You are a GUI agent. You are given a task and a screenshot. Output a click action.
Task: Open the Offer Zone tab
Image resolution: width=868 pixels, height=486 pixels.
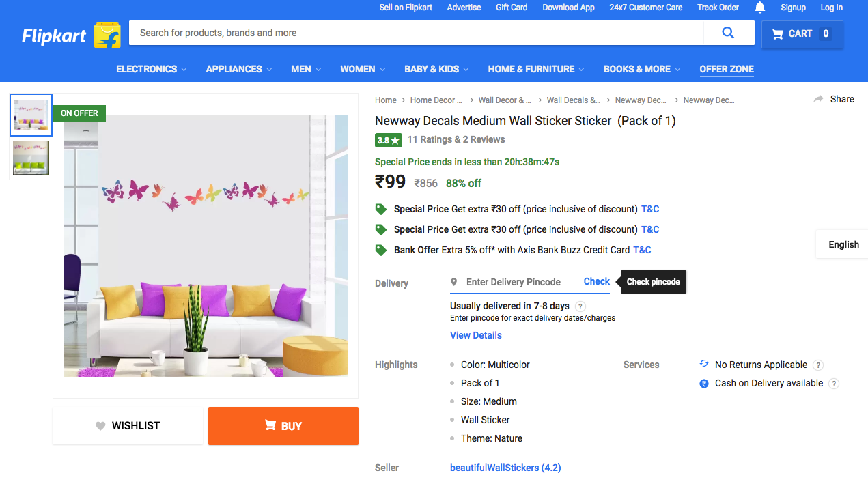[x=727, y=69]
